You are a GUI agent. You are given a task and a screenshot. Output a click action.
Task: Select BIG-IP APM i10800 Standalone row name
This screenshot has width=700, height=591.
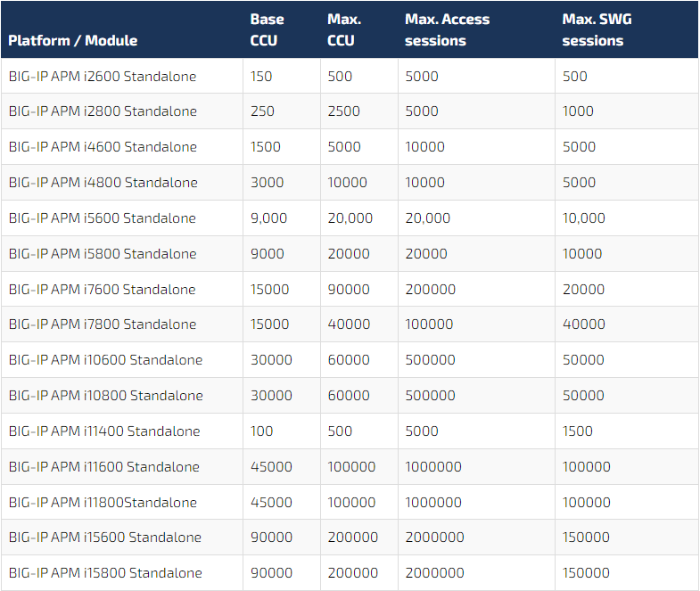(x=106, y=396)
